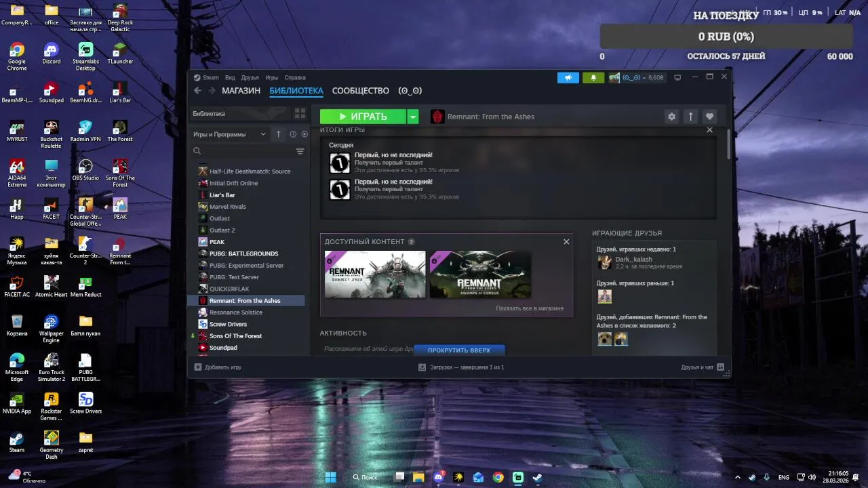
Task: Open Wallpaper Engine desktop shortcut
Action: tap(51, 329)
